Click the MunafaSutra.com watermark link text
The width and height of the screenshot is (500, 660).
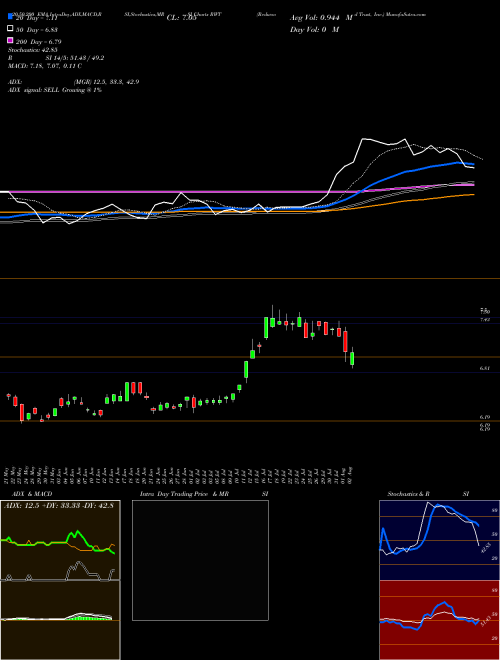(x=408, y=14)
